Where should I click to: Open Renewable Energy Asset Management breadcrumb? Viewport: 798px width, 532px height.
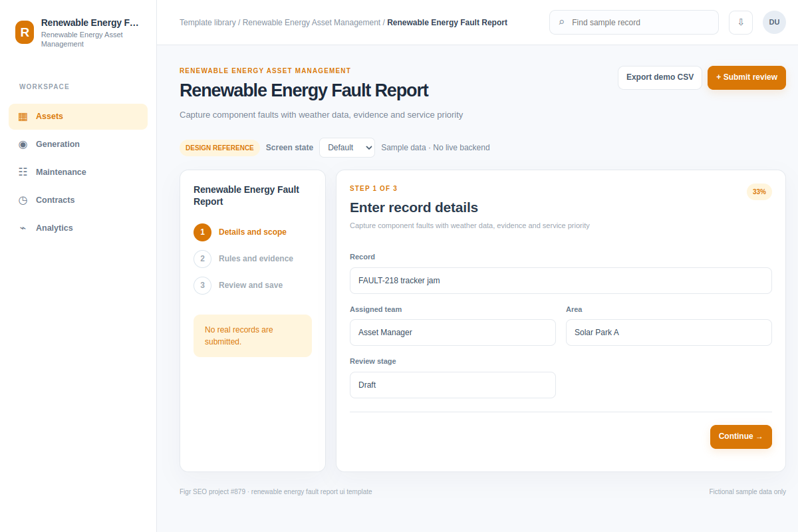coord(311,23)
